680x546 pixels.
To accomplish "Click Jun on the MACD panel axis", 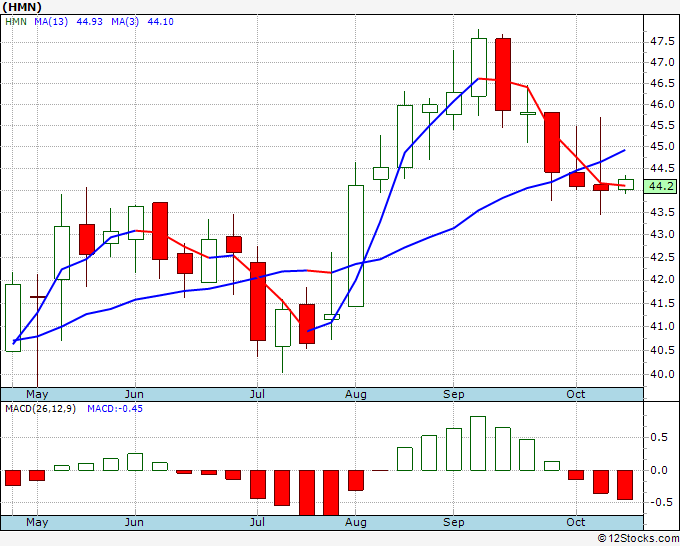I will 134,522.
